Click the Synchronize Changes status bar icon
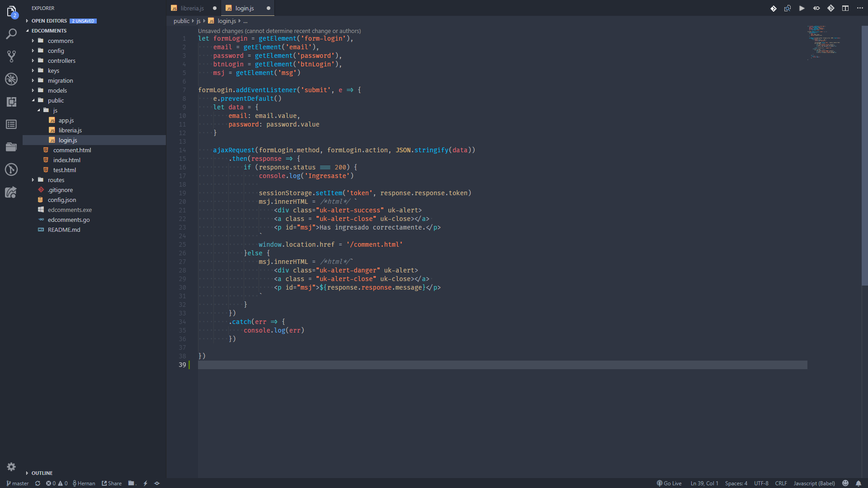868x488 pixels. click(38, 483)
